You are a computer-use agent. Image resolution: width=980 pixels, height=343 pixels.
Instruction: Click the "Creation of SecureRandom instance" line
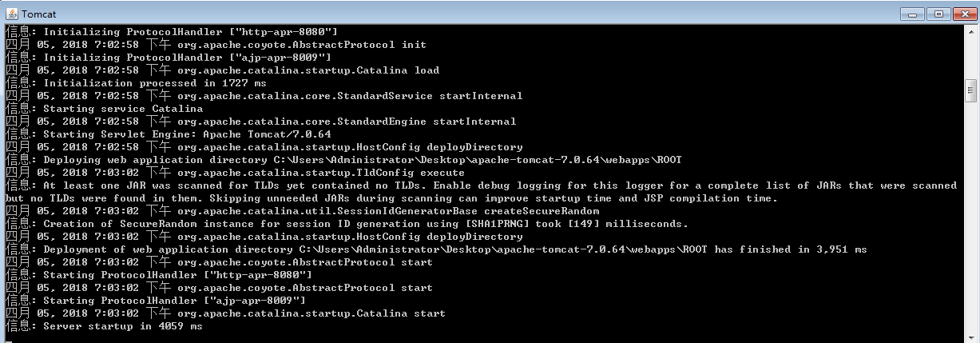click(347, 224)
